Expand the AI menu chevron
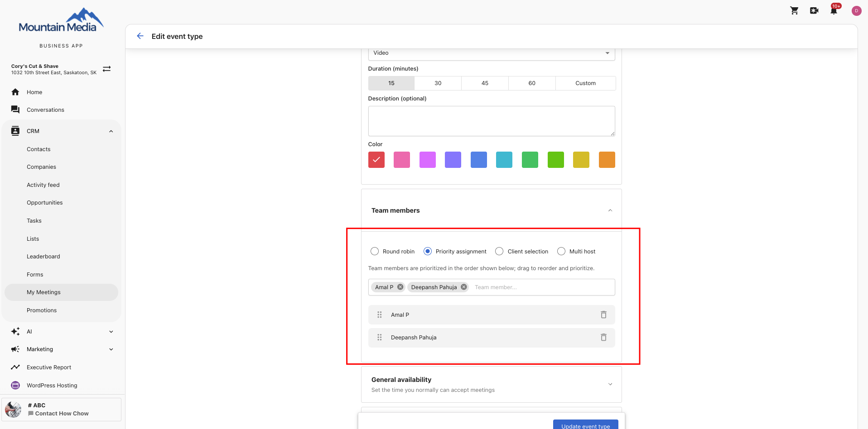This screenshot has height=429, width=868. pyautogui.click(x=111, y=332)
